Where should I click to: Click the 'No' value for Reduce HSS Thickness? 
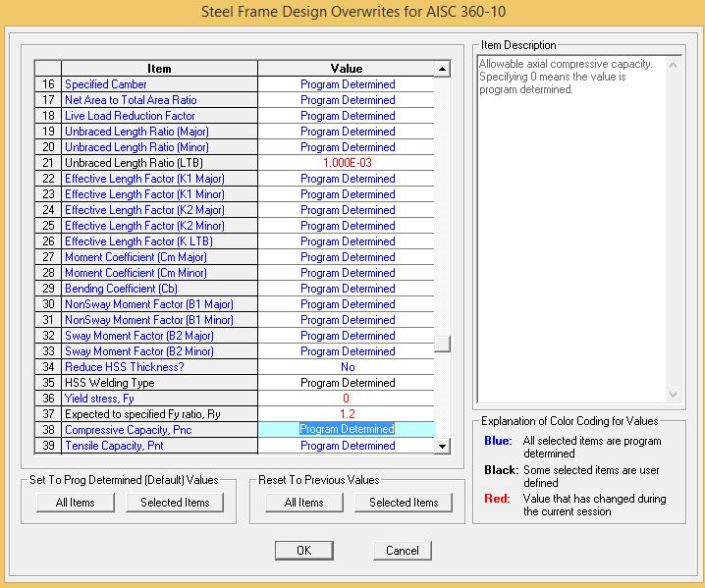pyautogui.click(x=347, y=367)
